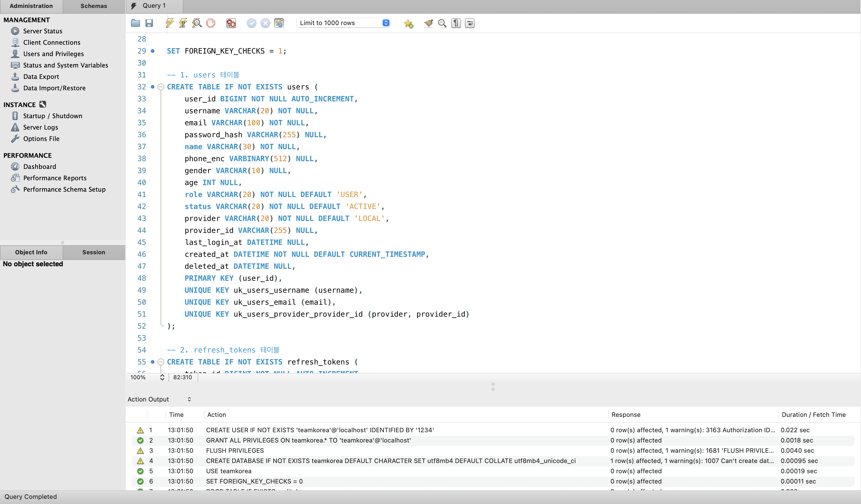Click the Action column header
Screen dimensions: 861x504
[x=217, y=415]
